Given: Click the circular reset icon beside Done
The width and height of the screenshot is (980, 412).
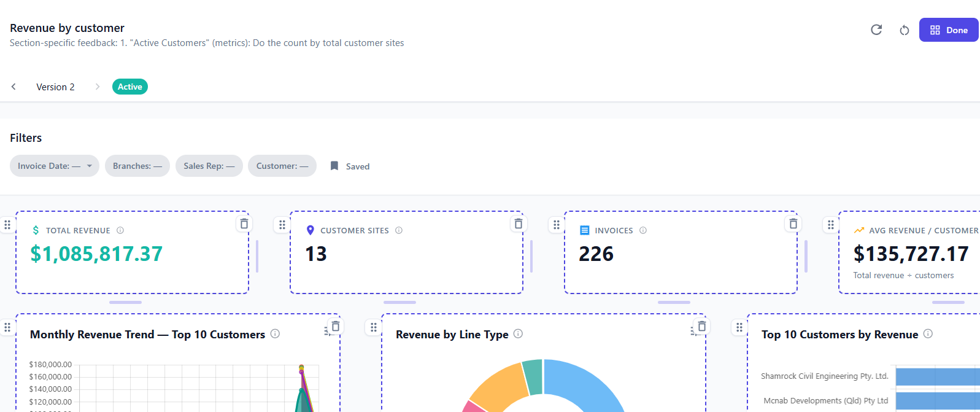Looking at the screenshot, I should click(x=905, y=30).
